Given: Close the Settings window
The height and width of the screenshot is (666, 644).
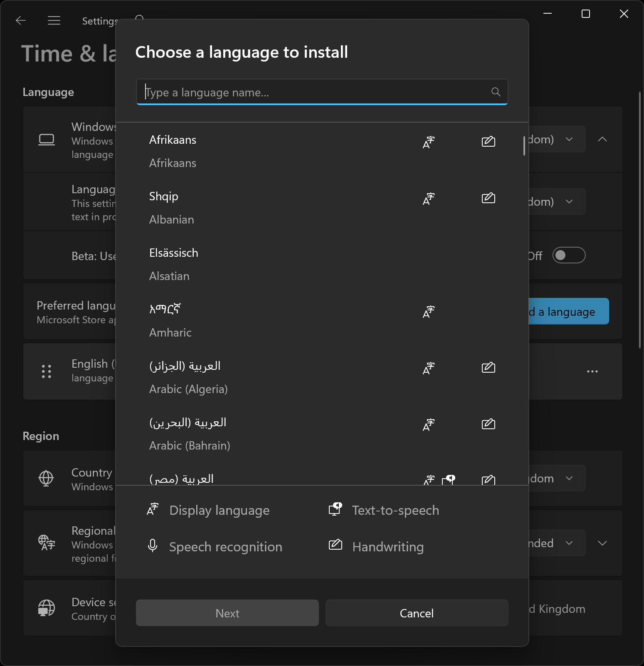Looking at the screenshot, I should pyautogui.click(x=624, y=14).
